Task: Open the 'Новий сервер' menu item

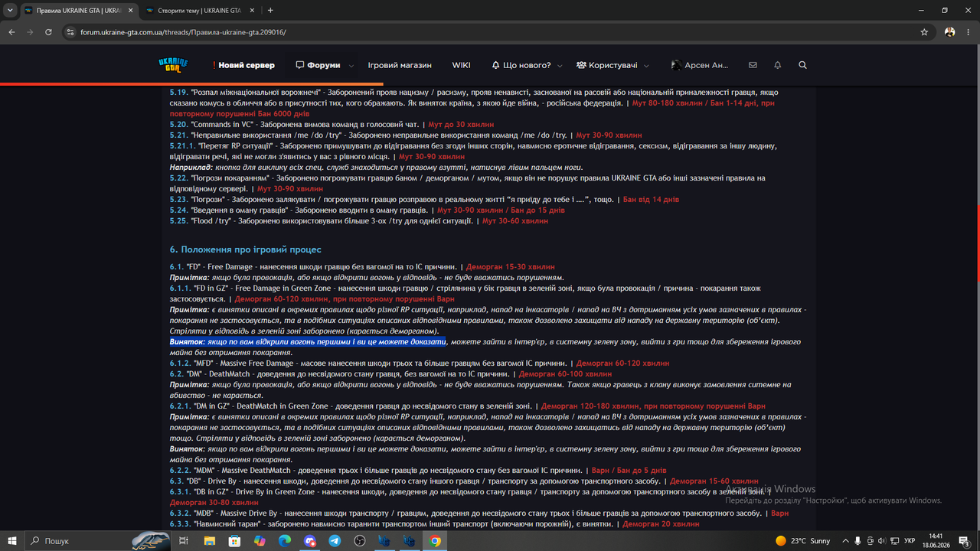Action: 243,65
